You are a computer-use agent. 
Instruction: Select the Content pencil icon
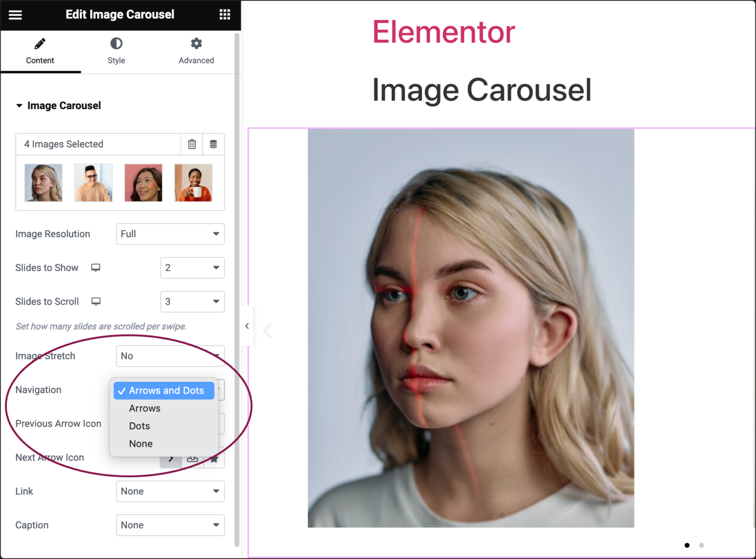point(40,43)
